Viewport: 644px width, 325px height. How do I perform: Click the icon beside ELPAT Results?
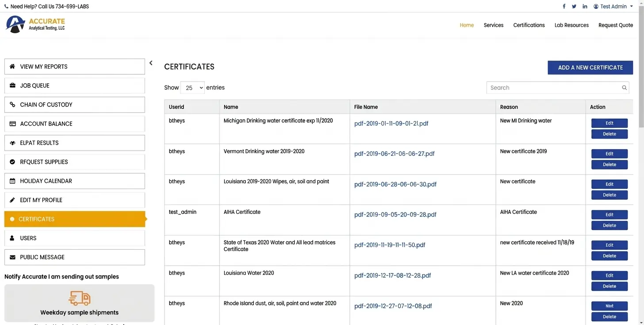[12, 143]
